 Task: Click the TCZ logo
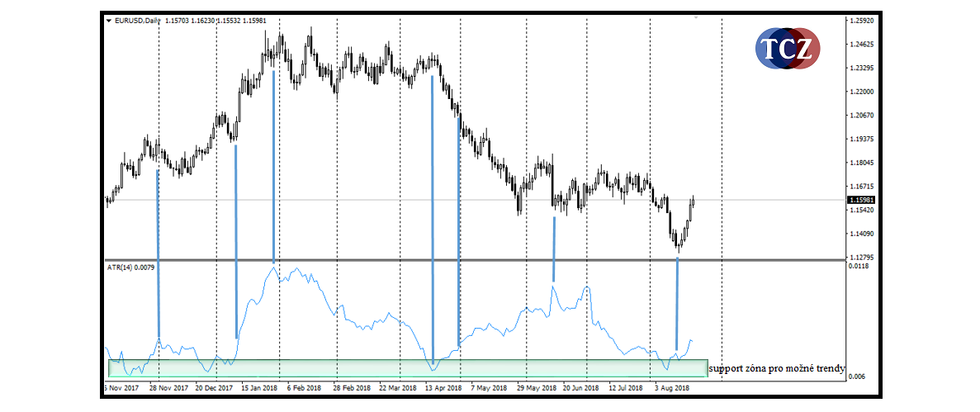pyautogui.click(x=788, y=50)
